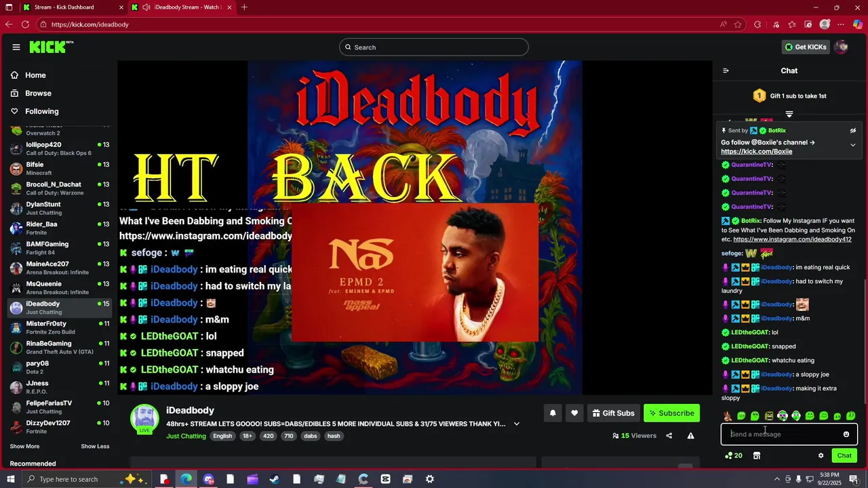The image size is (868, 488).
Task: Open JJness R.E.P.O. stream
Action: point(60,387)
